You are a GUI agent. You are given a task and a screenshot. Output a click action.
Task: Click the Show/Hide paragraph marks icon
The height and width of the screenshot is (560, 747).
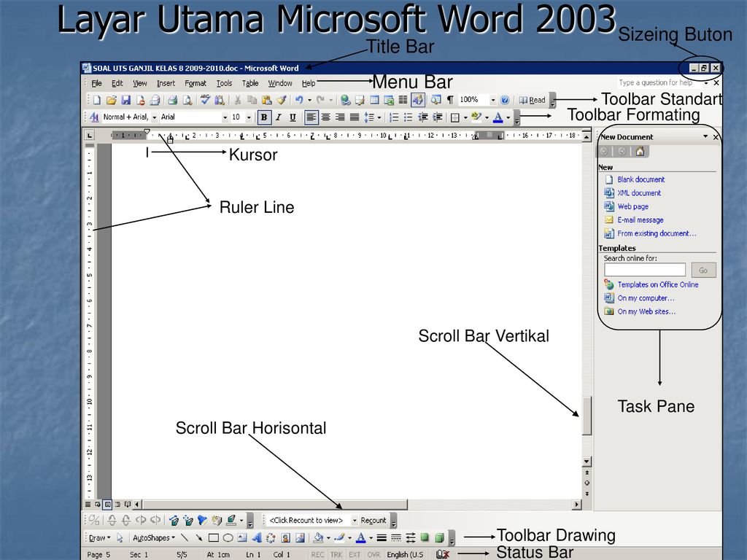[450, 100]
